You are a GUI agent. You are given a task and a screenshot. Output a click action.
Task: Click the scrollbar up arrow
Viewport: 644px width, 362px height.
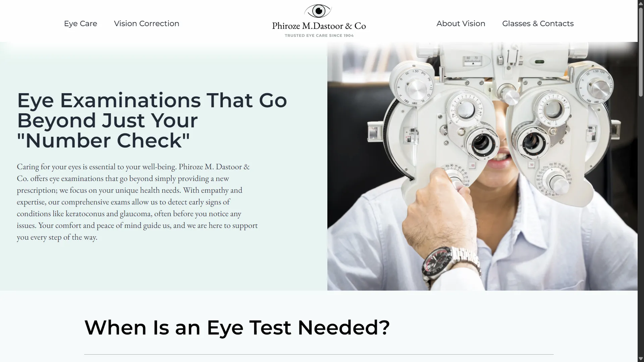tap(641, 3)
